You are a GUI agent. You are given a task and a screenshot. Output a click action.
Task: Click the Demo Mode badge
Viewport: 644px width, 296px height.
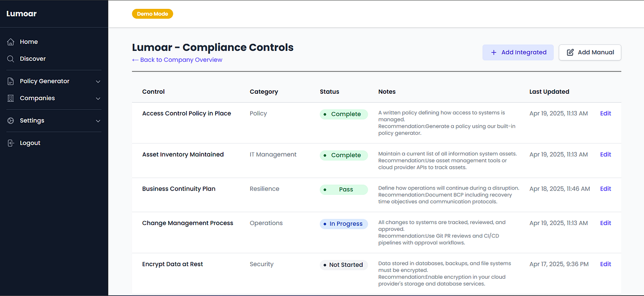[x=152, y=14]
